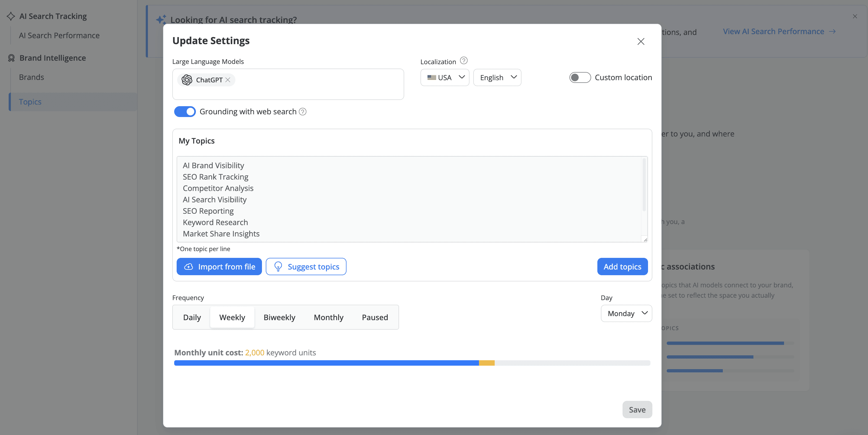Enable the Custom location switch
868x435 pixels.
coord(580,77)
